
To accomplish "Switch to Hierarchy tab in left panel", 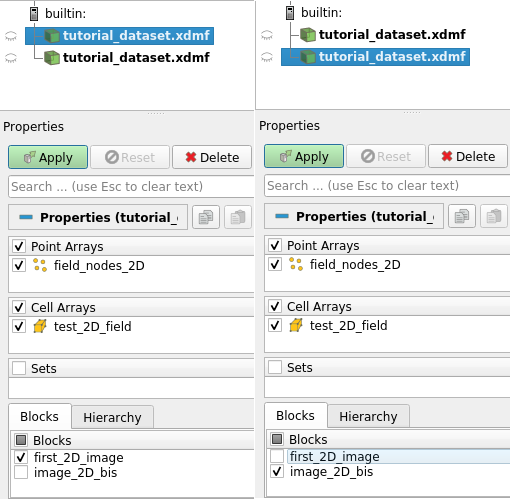I will pyautogui.click(x=112, y=417).
